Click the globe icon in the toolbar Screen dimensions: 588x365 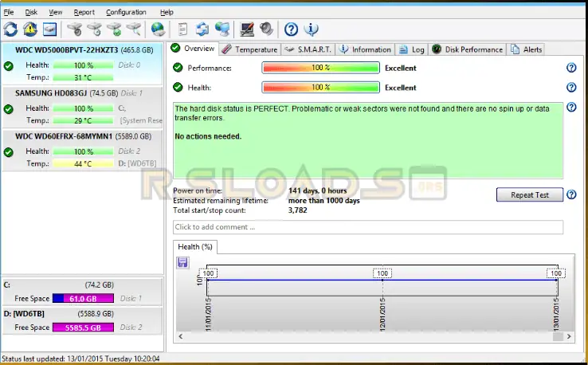[x=158, y=29]
